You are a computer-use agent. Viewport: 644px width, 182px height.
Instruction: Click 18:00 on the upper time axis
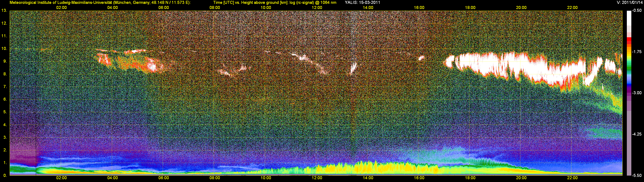470,7
